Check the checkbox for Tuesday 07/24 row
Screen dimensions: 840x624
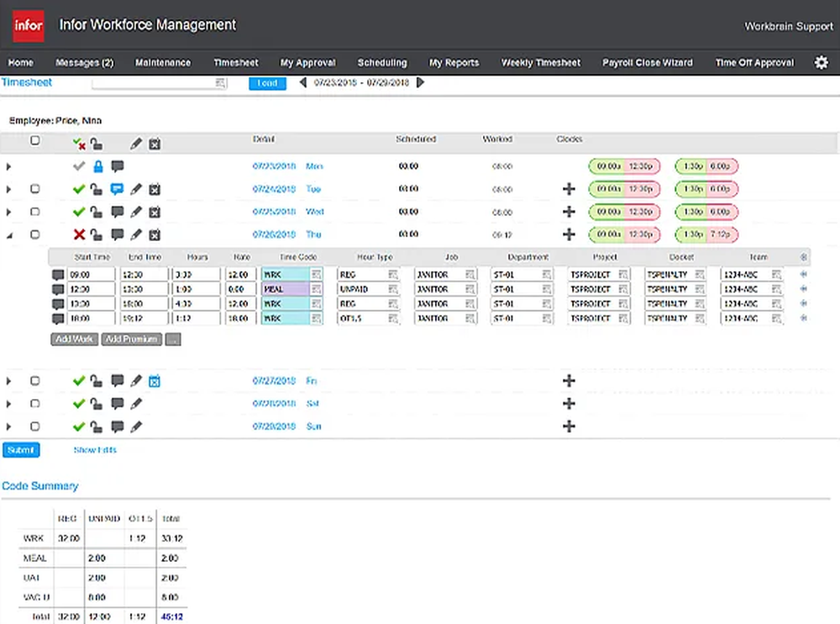tap(34, 189)
